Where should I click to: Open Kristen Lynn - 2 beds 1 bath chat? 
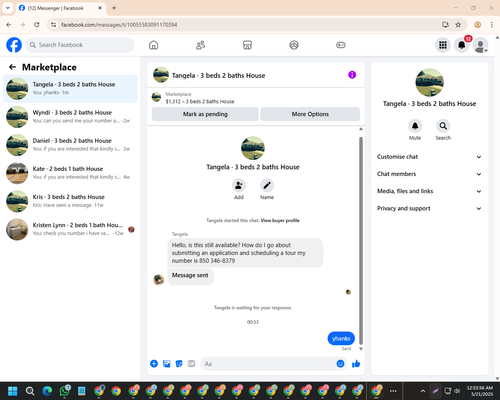(70, 229)
